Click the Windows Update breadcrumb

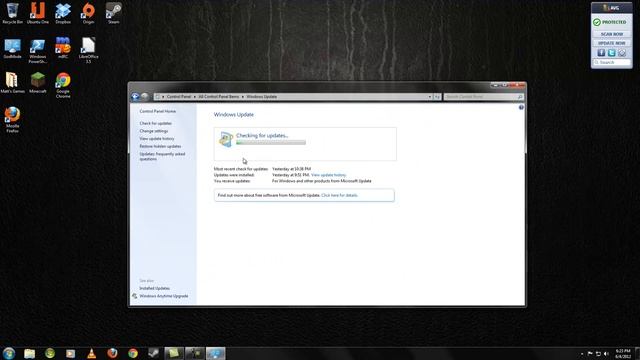[x=262, y=97]
